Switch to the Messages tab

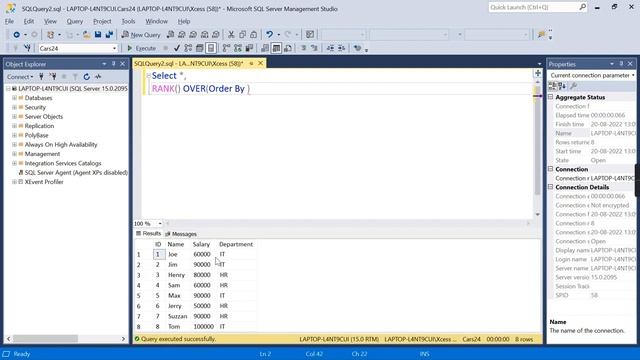click(x=181, y=234)
